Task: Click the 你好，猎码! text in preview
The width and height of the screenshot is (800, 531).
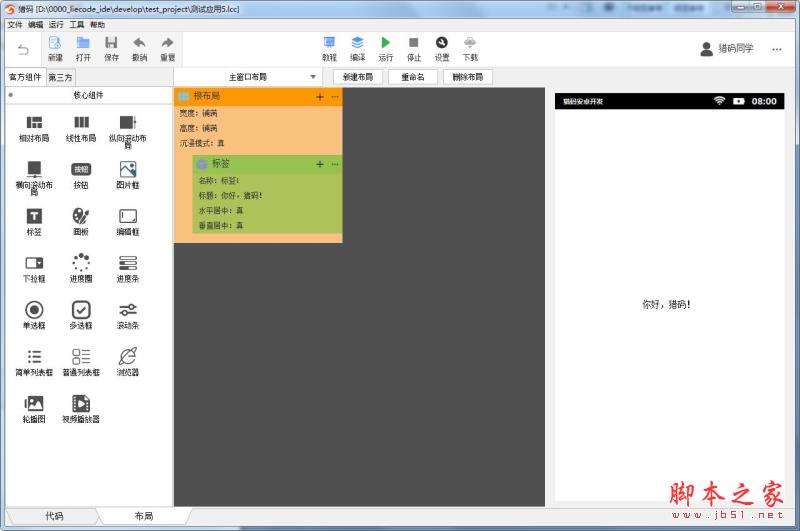Action: click(666, 305)
